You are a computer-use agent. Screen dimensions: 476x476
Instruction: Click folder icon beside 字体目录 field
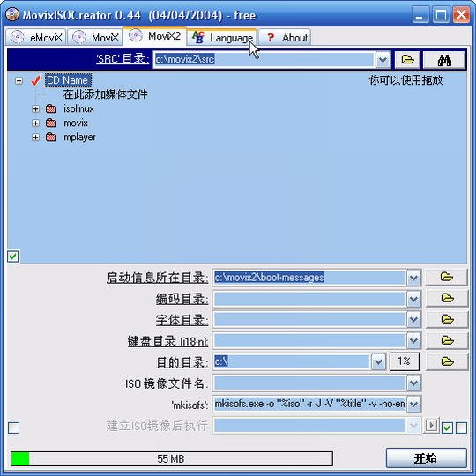pos(446,319)
